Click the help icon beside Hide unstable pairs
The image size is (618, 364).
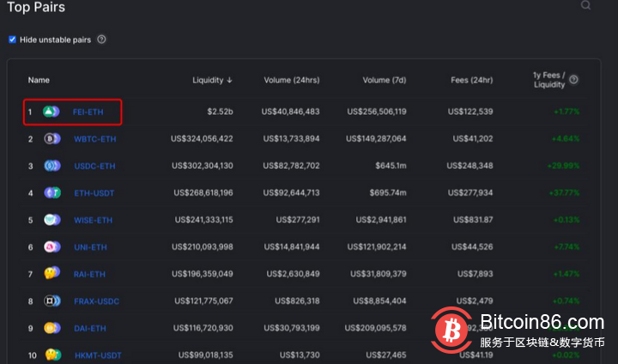[x=101, y=39]
